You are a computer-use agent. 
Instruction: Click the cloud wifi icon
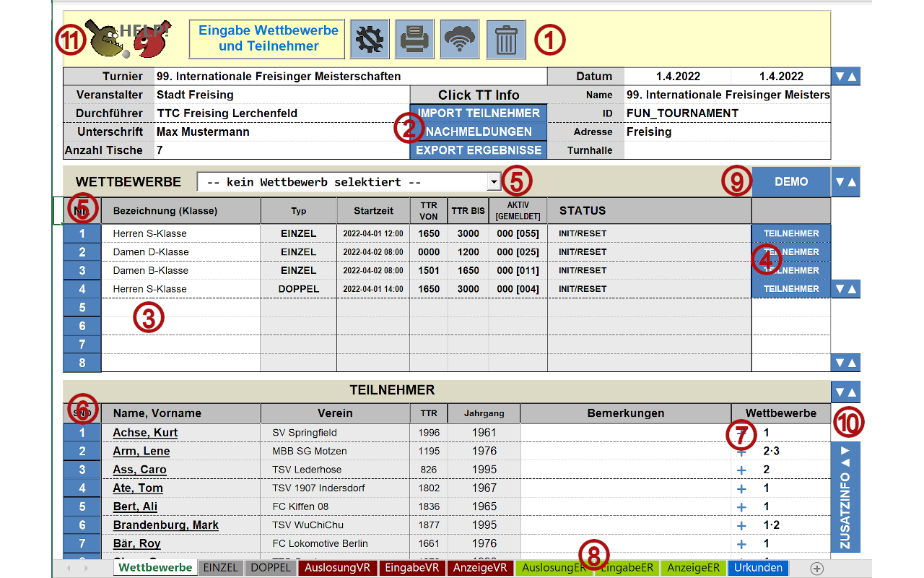pyautogui.click(x=460, y=39)
